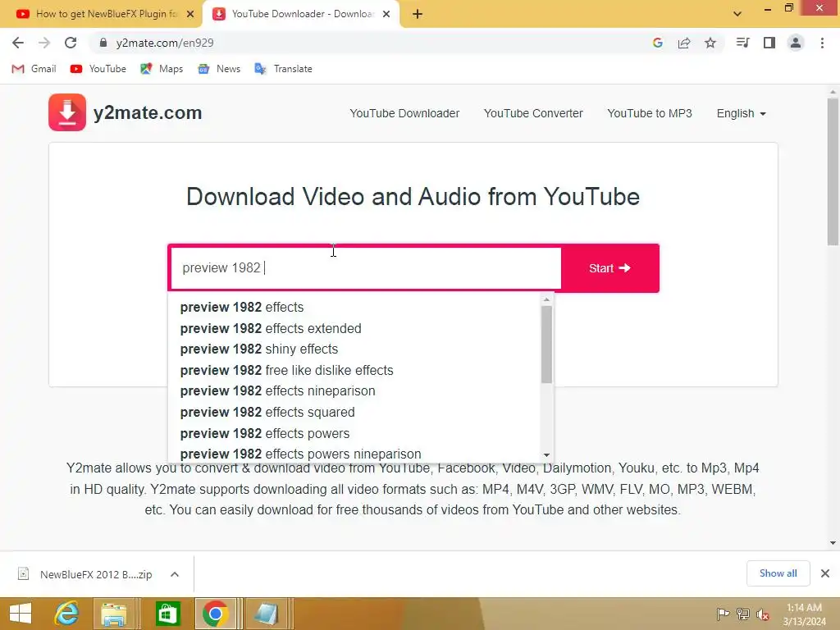The image size is (840, 630).
Task: Expand the English language dropdown
Action: point(742,113)
